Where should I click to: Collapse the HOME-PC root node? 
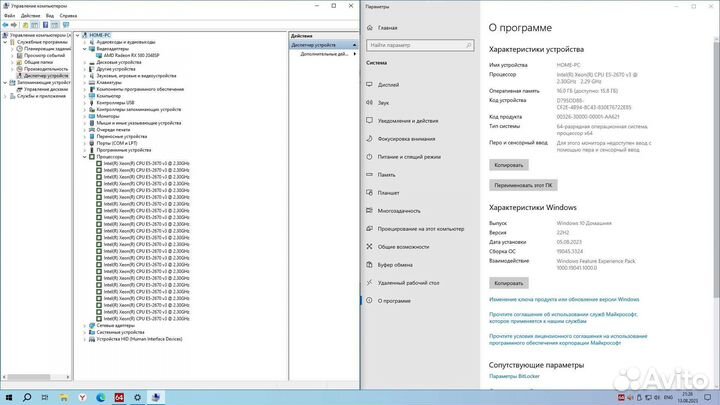pyautogui.click(x=78, y=35)
